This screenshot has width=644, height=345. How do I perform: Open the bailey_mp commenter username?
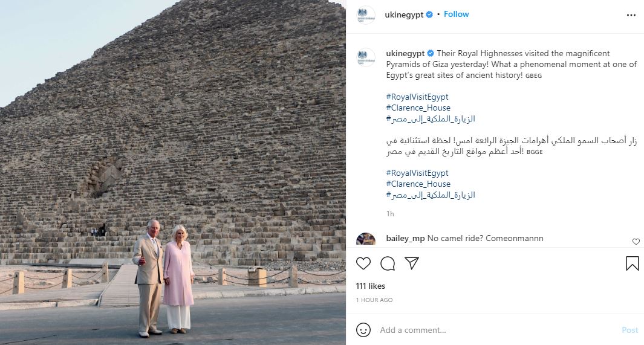tap(405, 238)
